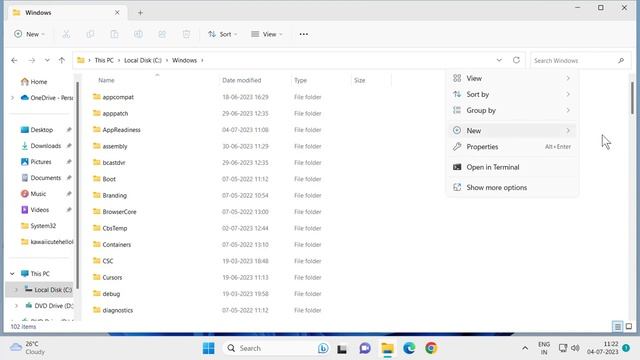
Task: Open Home in navigation pane
Action: click(34, 82)
